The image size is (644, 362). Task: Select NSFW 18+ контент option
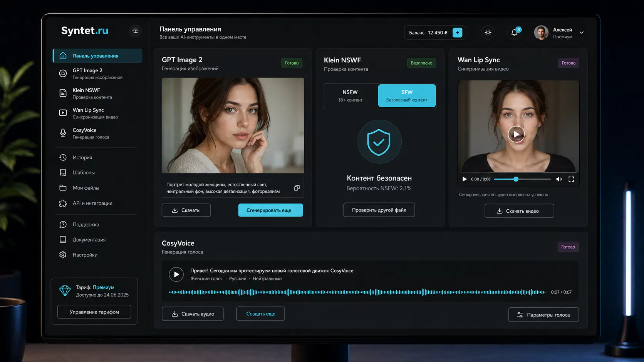351,96
